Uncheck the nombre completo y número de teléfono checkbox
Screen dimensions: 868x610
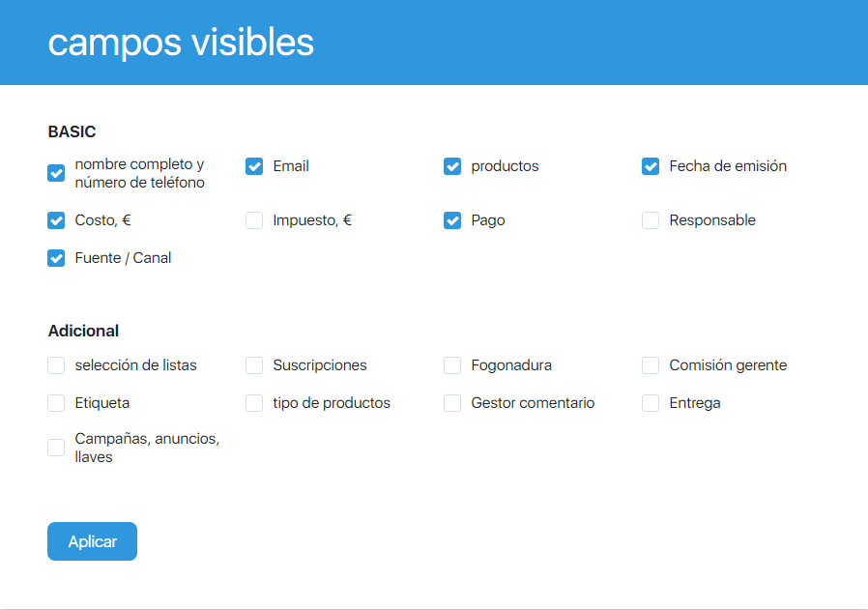pos(56,174)
